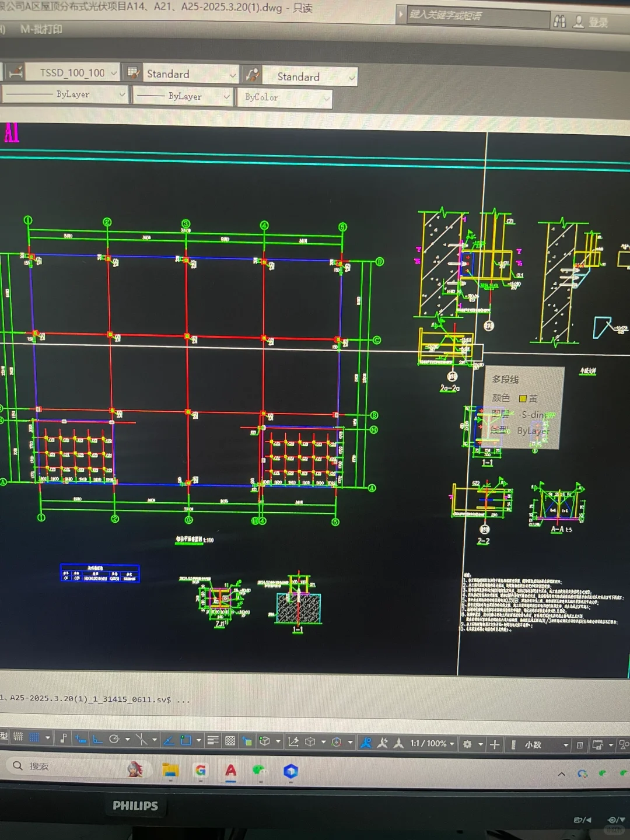
Task: Toggle snap mode in status bar
Action: [34, 737]
